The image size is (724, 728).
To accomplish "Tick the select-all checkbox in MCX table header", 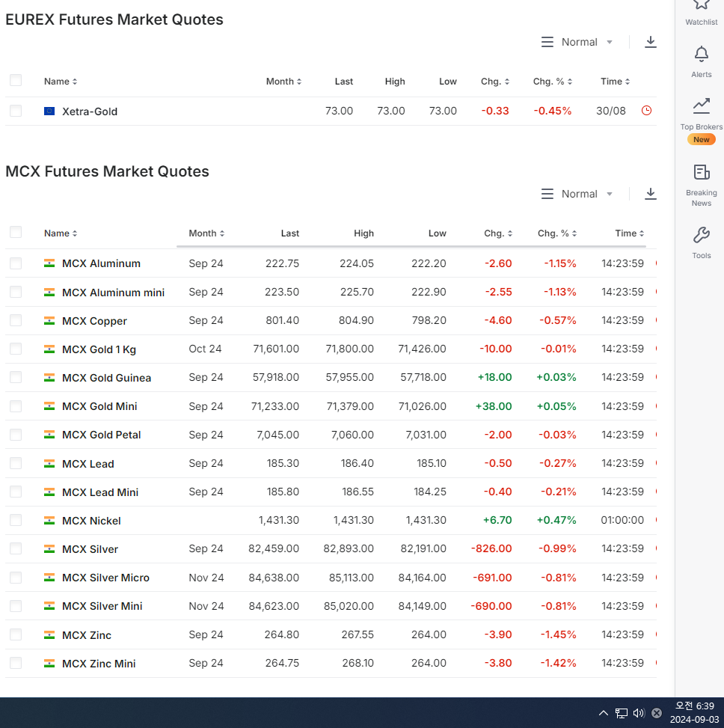I will pyautogui.click(x=16, y=232).
